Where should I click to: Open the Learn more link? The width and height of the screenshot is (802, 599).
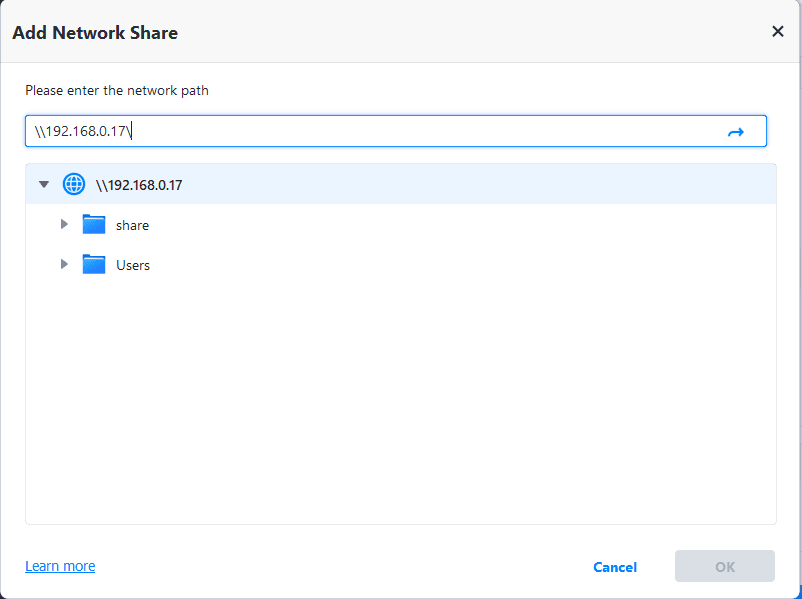click(60, 566)
